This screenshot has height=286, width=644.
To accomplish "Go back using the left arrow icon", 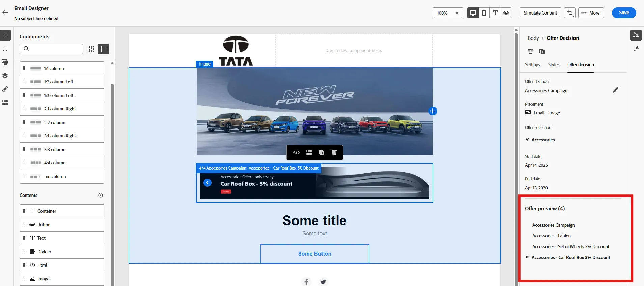I will pos(5,13).
